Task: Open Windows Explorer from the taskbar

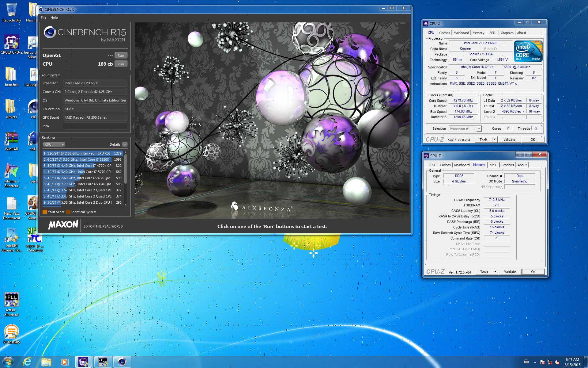Action: tap(46, 362)
